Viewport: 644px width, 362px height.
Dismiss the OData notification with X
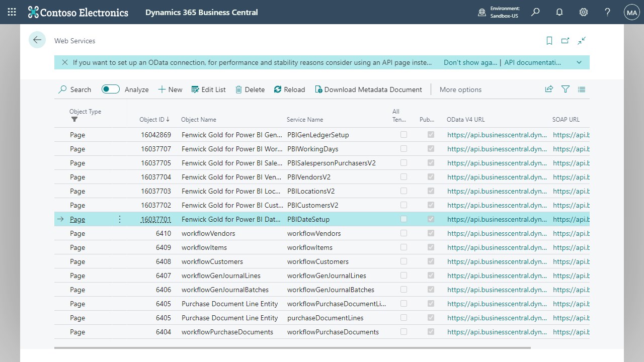pos(65,62)
